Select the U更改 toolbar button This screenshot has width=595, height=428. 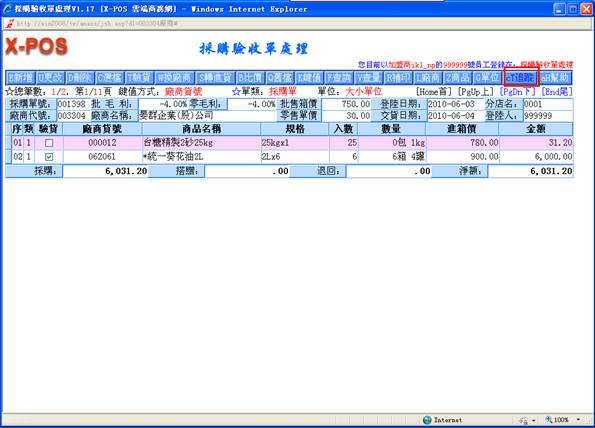pos(50,78)
